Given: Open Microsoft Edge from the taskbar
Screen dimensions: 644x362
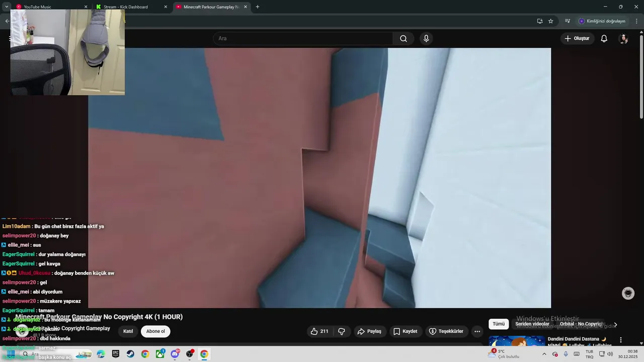Looking at the screenshot, I should click(101, 354).
